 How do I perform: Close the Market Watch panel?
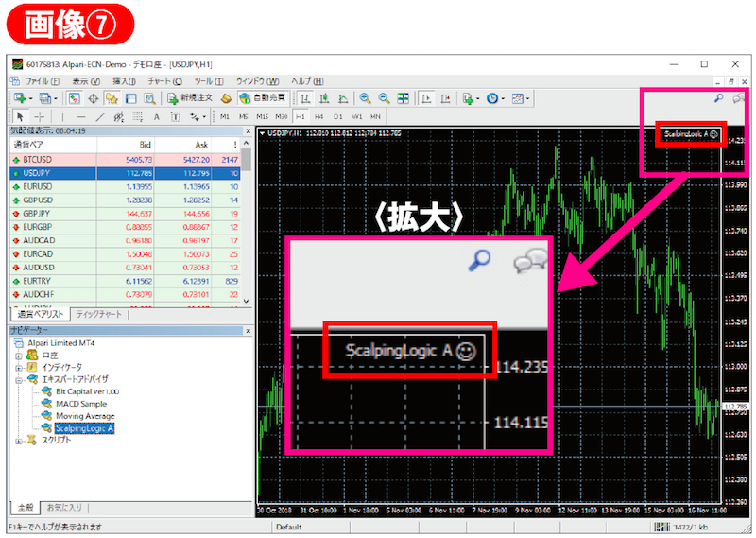pos(249,131)
